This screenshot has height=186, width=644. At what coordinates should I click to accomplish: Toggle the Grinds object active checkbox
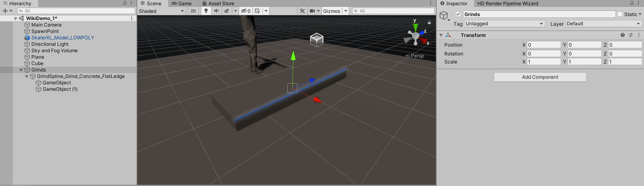click(458, 14)
